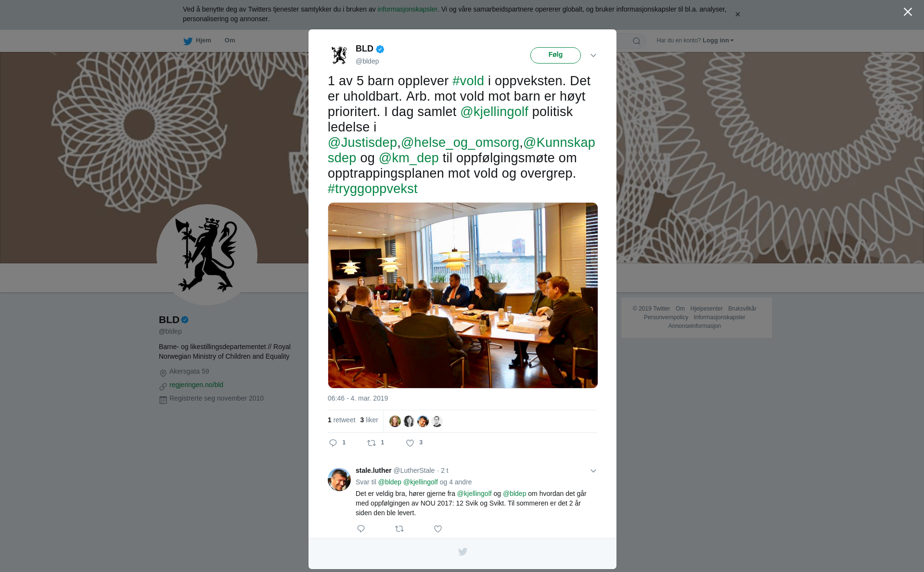
Task: Click the retweet icon under BLD tweet
Action: 372,443
